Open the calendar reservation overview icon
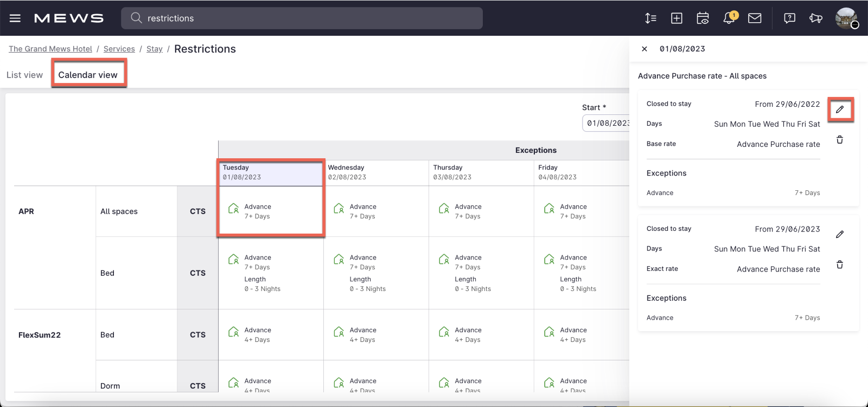Image resolution: width=868 pixels, height=407 pixels. pyautogui.click(x=703, y=18)
